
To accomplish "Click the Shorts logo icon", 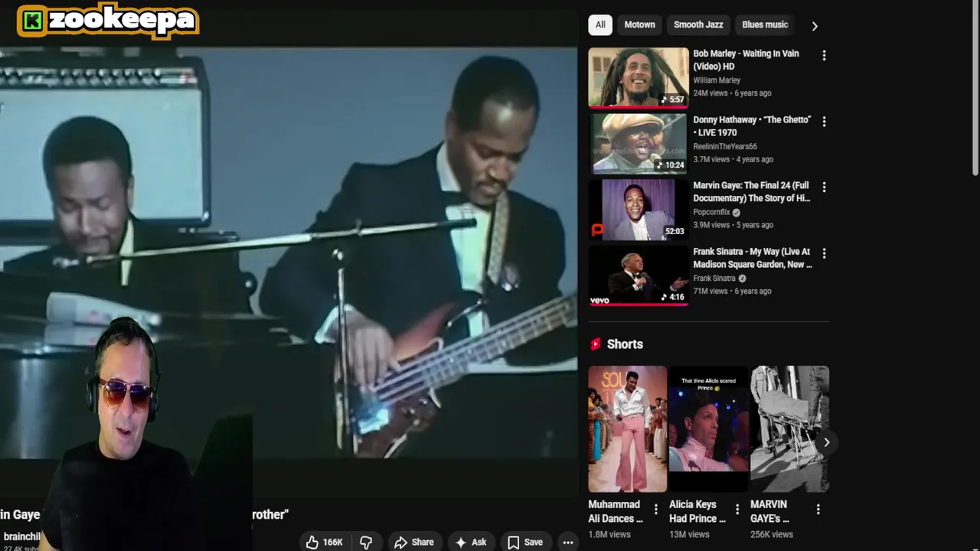I will click(596, 344).
